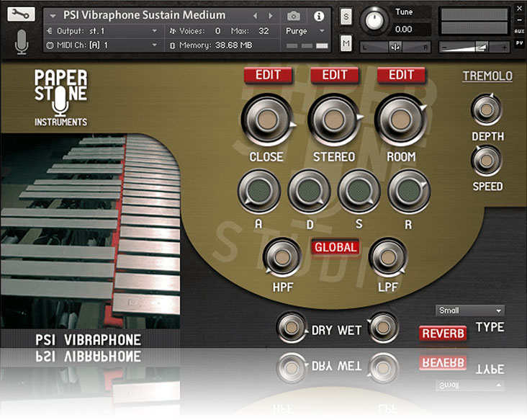527x420 pixels.
Task: Toggle the GLOBAL filter button
Action: point(335,247)
